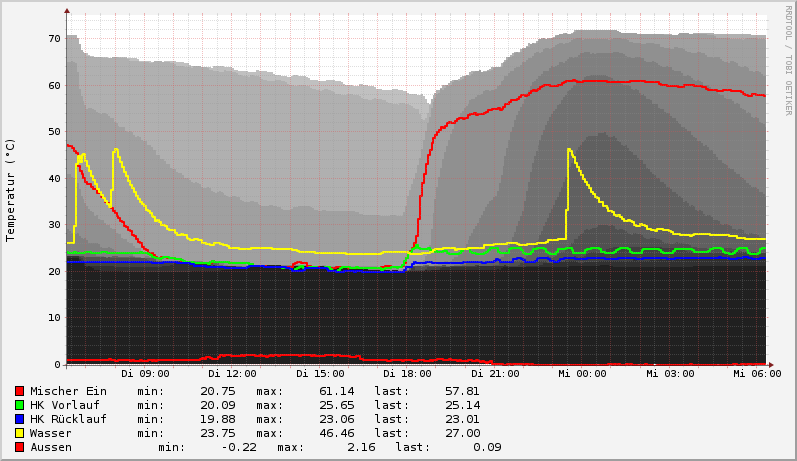The width and height of the screenshot is (797, 461).
Task: Click the yellow Wasser legend swatch
Action: (19, 433)
